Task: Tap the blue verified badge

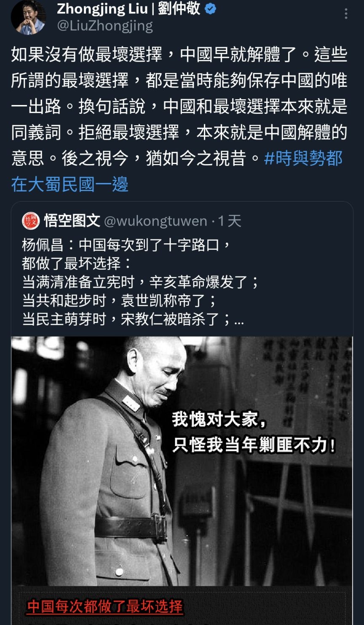Action: point(210,9)
